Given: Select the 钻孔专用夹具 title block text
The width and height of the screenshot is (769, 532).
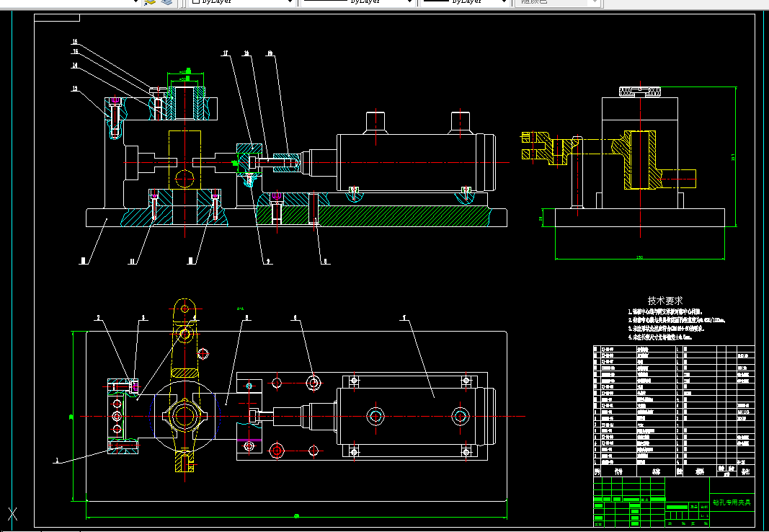Looking at the screenshot, I should pyautogui.click(x=732, y=502).
